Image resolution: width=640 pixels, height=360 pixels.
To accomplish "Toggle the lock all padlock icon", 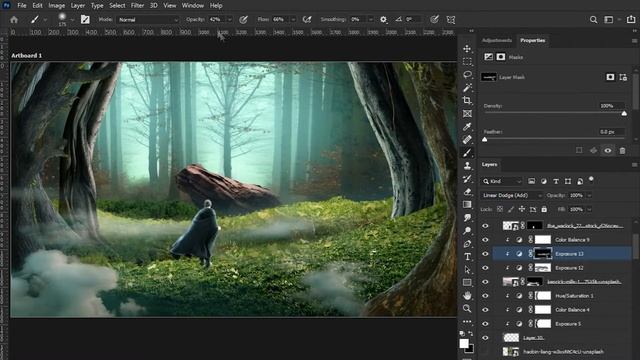I will pos(544,209).
